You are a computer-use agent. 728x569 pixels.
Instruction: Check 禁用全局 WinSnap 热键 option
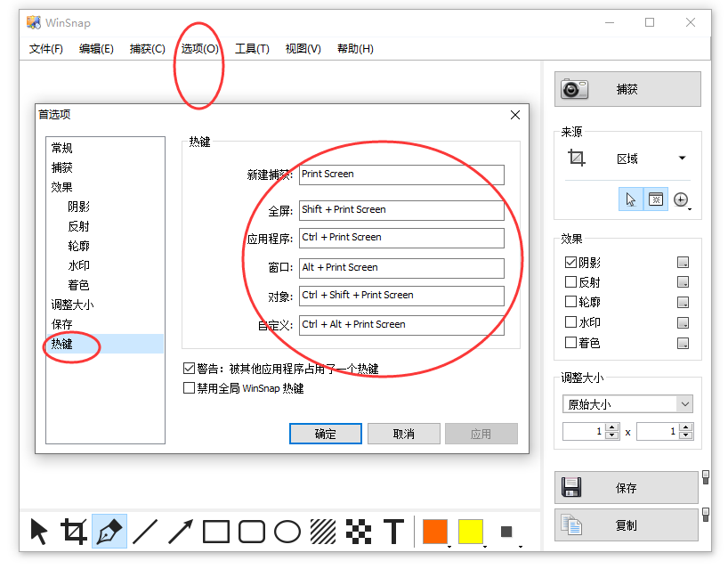click(189, 388)
